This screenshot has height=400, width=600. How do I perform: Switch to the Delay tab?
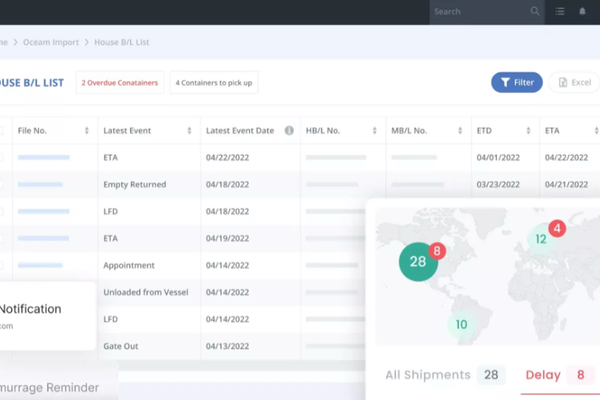560,375
